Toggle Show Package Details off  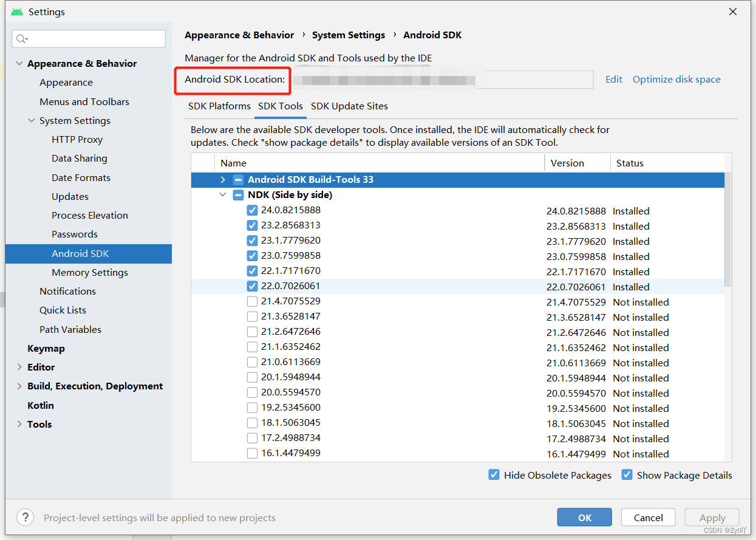click(627, 474)
